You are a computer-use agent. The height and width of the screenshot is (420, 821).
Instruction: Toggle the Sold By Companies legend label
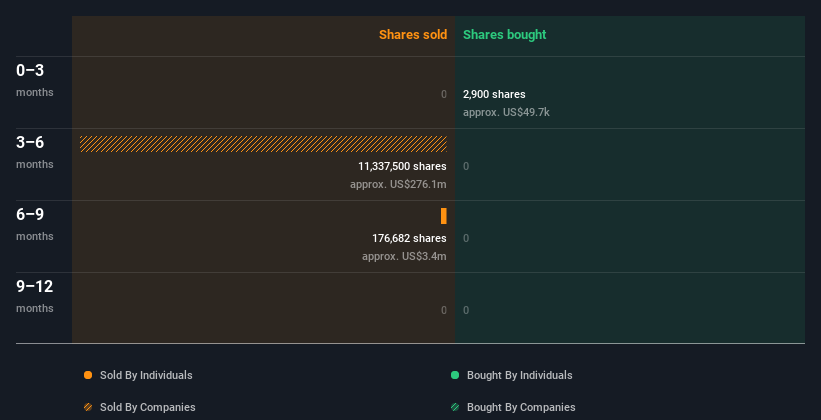tap(148, 407)
